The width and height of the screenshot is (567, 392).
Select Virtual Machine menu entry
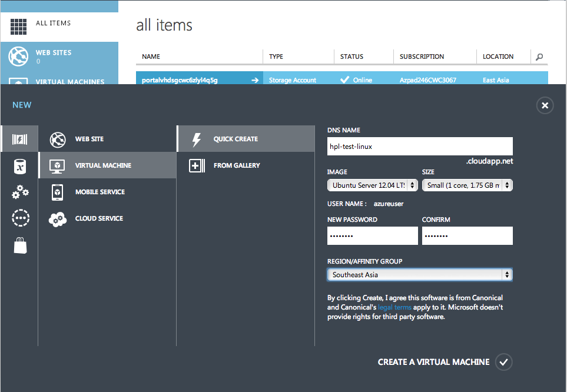(x=107, y=165)
